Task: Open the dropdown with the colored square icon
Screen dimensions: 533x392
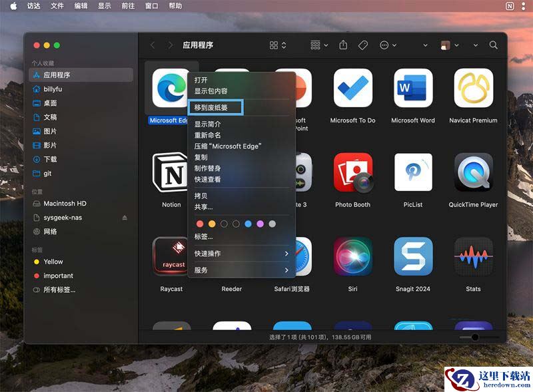Action: point(450,45)
